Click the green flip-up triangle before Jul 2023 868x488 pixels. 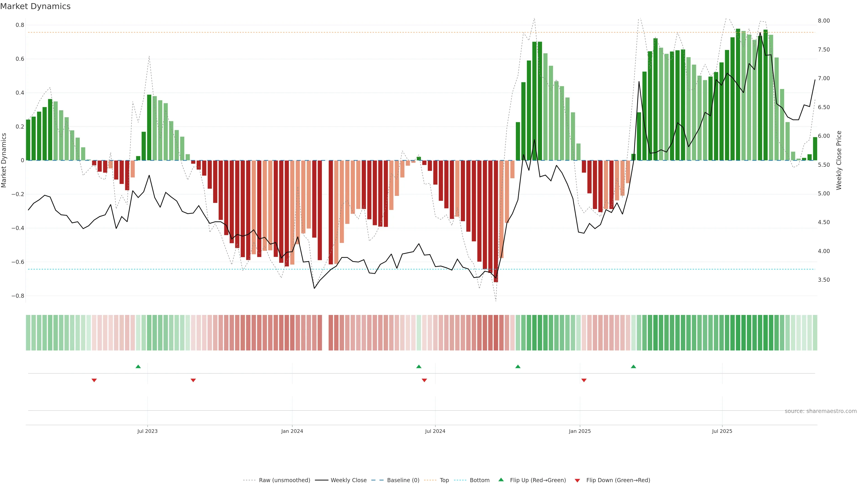[x=138, y=366]
